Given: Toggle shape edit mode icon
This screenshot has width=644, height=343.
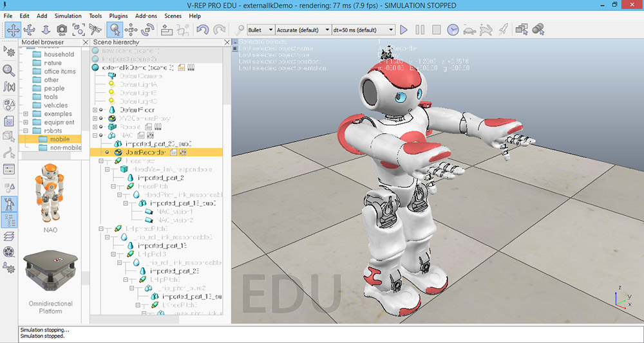Looking at the screenshot, I should (x=9, y=136).
